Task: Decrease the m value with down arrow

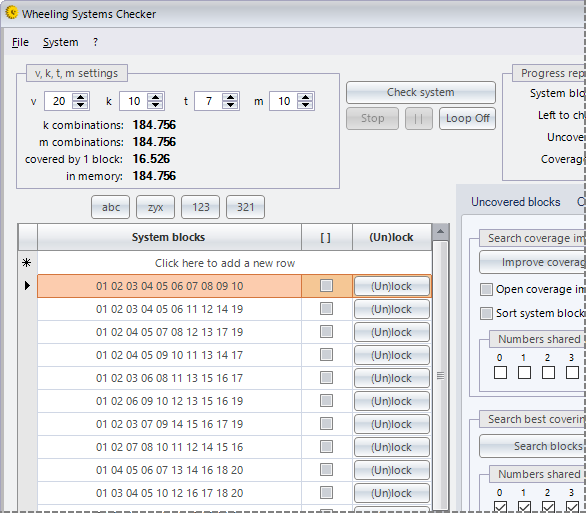Action: pyautogui.click(x=306, y=105)
